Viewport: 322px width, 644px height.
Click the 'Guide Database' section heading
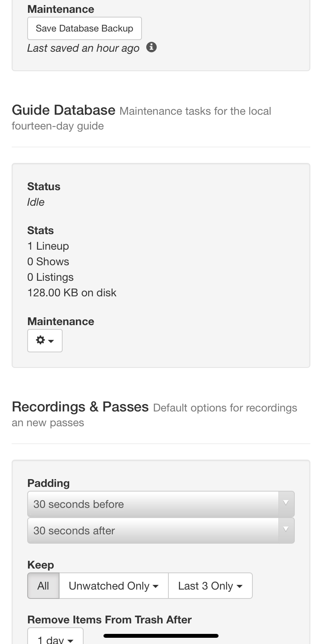(63, 110)
